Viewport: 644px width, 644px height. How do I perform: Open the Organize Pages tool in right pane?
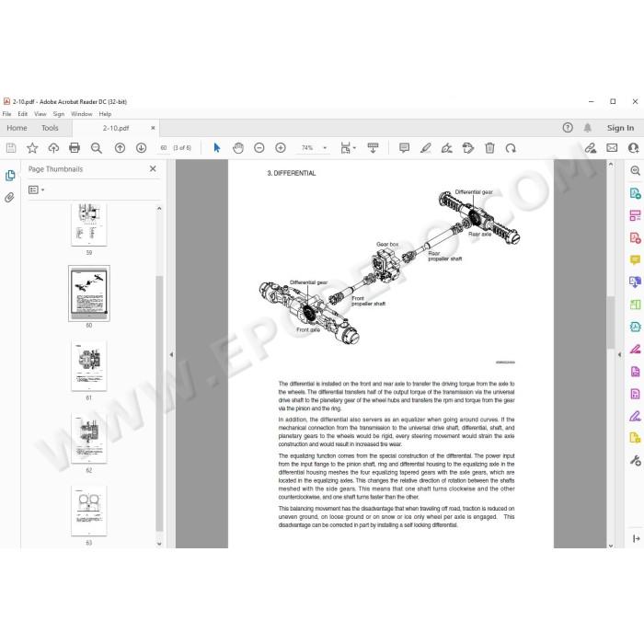point(635,305)
